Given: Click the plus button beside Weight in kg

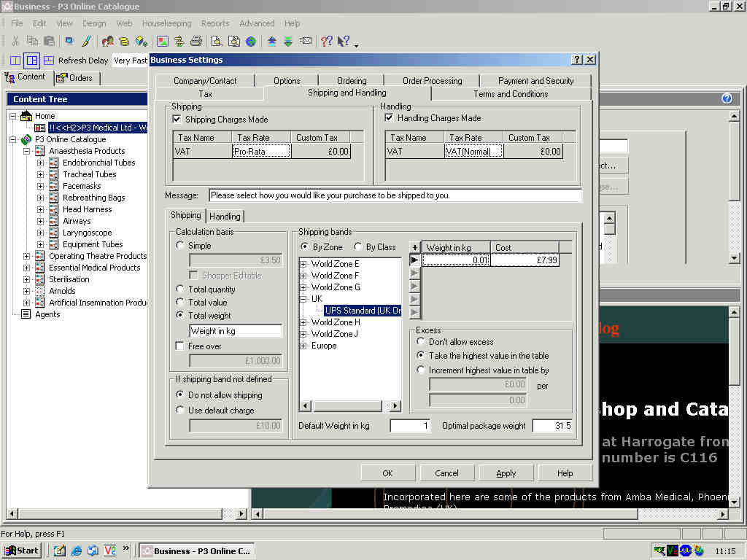Looking at the screenshot, I should [415, 247].
